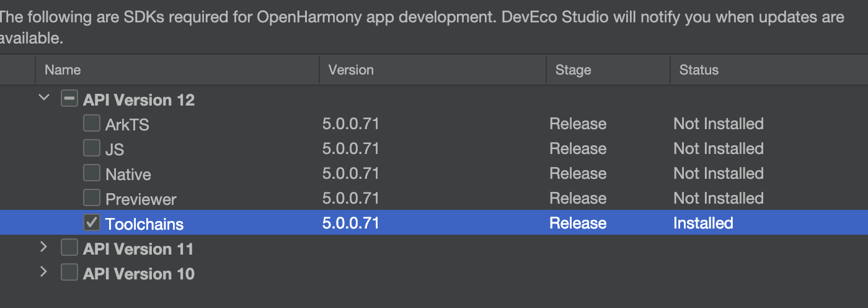Select the Native row label
This screenshot has width=868, height=308.
point(128,174)
